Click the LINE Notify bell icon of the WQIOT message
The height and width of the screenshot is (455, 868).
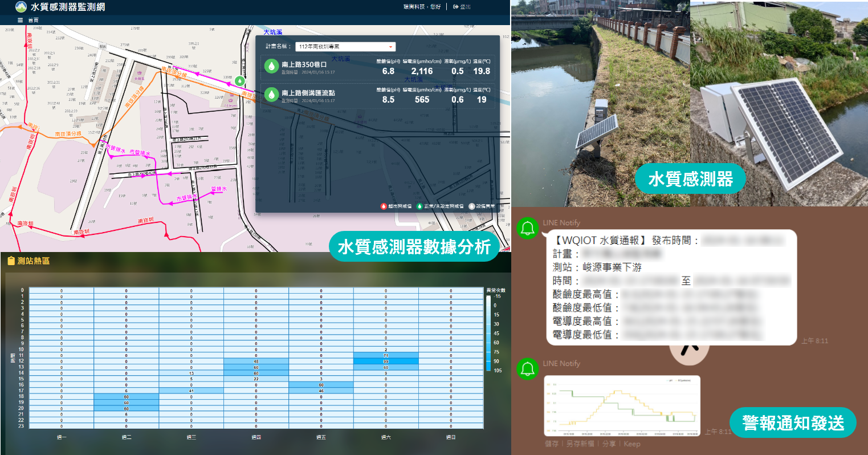click(528, 229)
